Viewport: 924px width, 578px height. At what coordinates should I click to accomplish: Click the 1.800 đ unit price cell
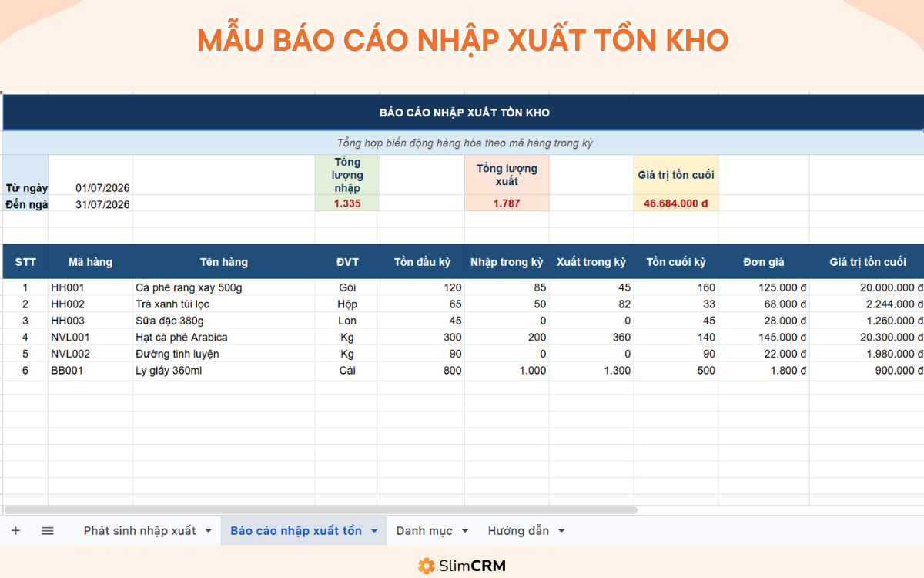pos(764,371)
